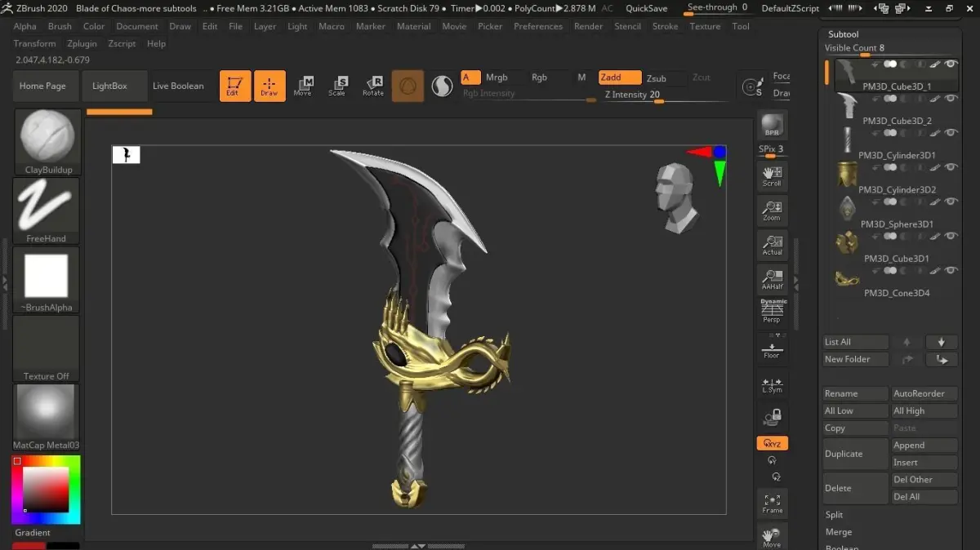980x550 pixels.
Task: Click the red main color swatch
Action: [x=29, y=545]
